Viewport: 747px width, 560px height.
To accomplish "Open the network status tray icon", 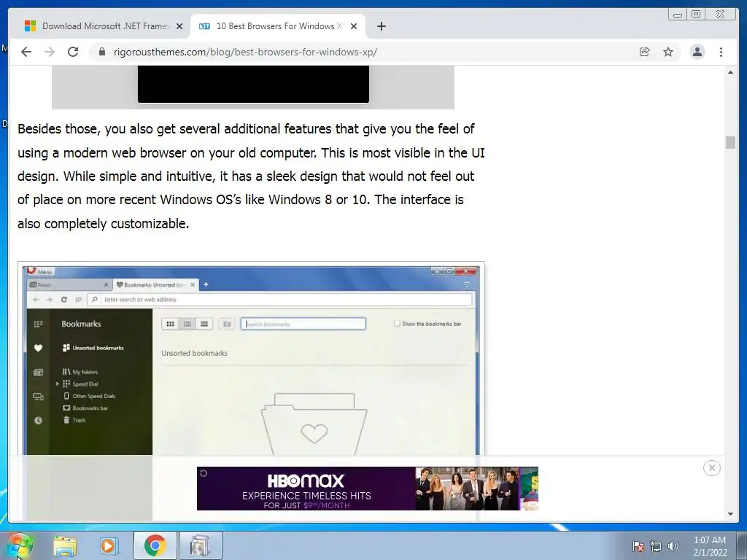I will [656, 546].
